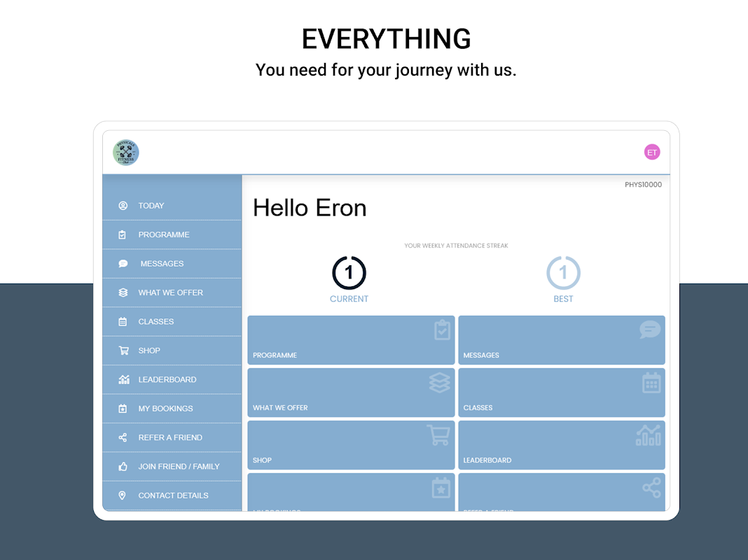The width and height of the screenshot is (748, 560).
Task: Click speech bubble icon on Messages tile
Action: [650, 330]
